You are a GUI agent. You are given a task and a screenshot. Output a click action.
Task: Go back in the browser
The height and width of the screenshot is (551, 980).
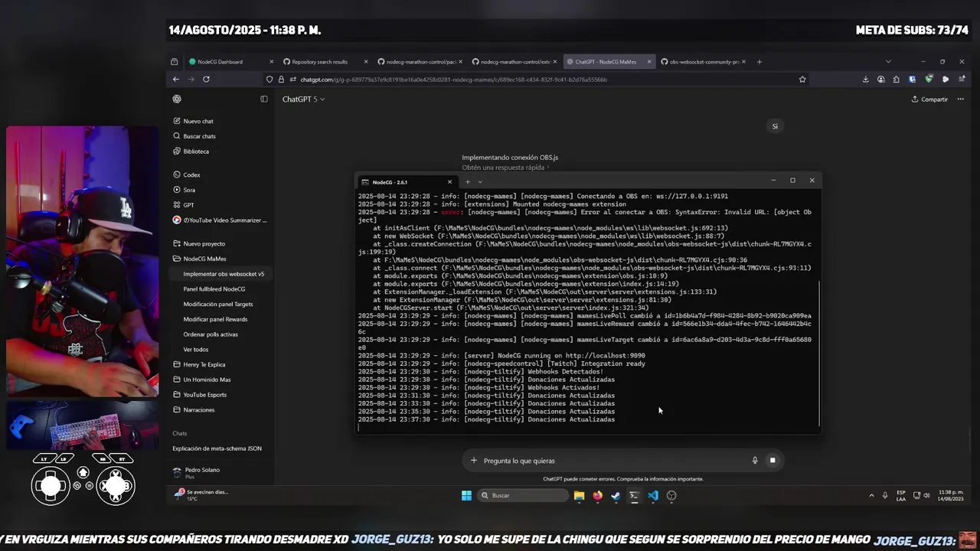(x=175, y=79)
